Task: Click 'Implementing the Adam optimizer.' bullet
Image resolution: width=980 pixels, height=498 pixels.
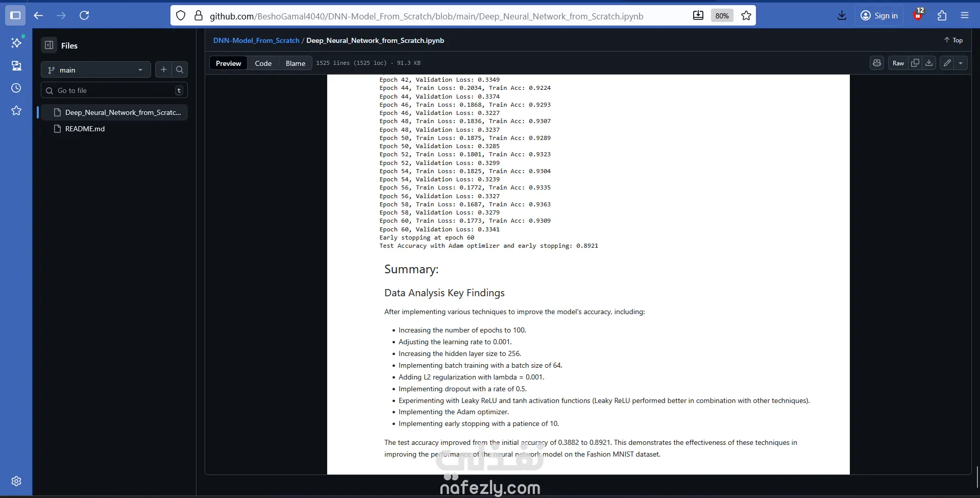Action: tap(454, 412)
